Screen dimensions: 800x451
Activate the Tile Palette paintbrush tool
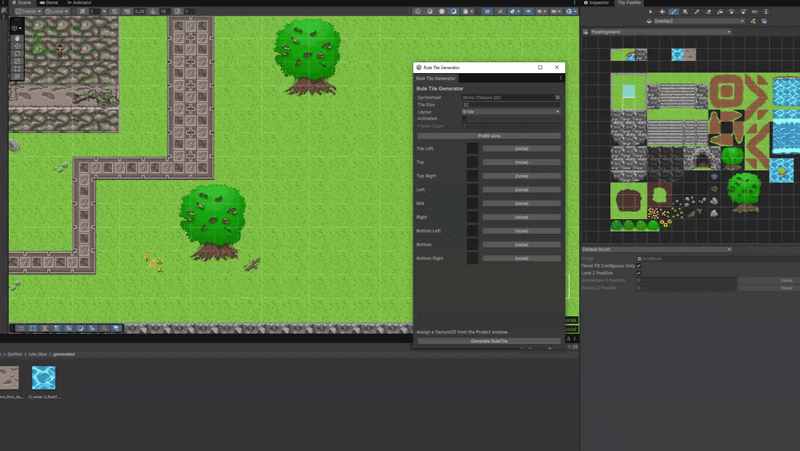click(674, 12)
